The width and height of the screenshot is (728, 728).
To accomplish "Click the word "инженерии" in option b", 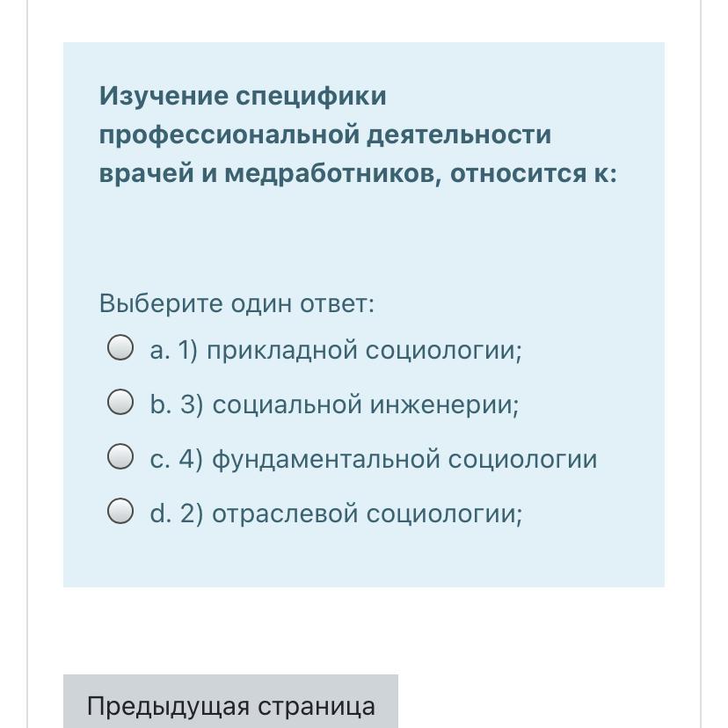I will click(x=444, y=405).
